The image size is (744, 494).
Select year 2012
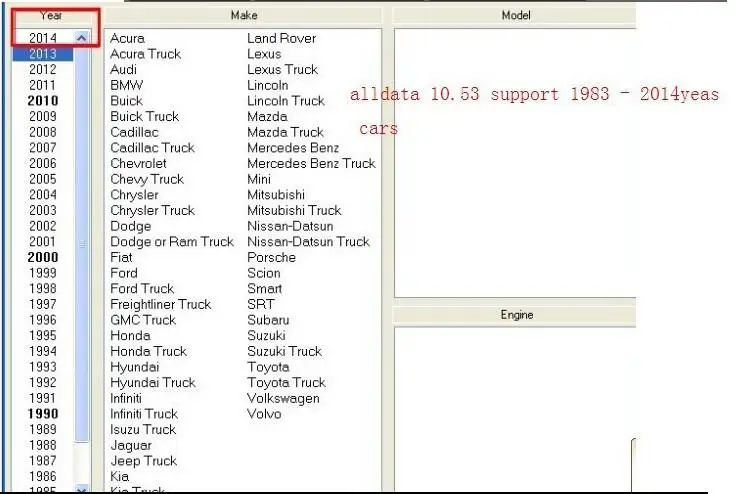point(43,69)
